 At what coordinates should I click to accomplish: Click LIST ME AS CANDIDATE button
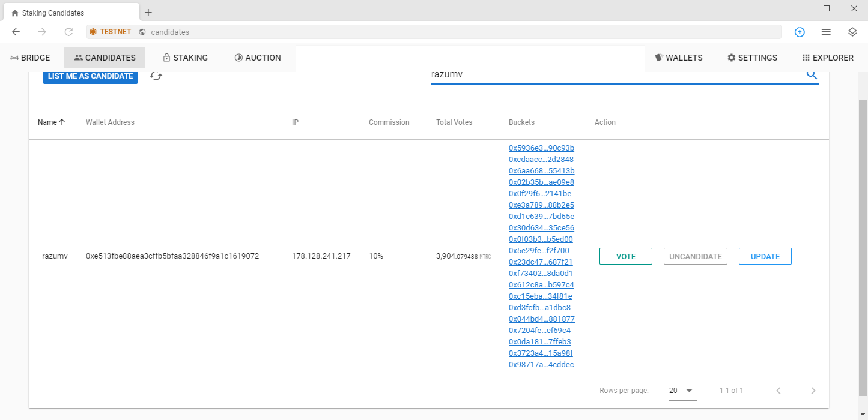pos(90,76)
